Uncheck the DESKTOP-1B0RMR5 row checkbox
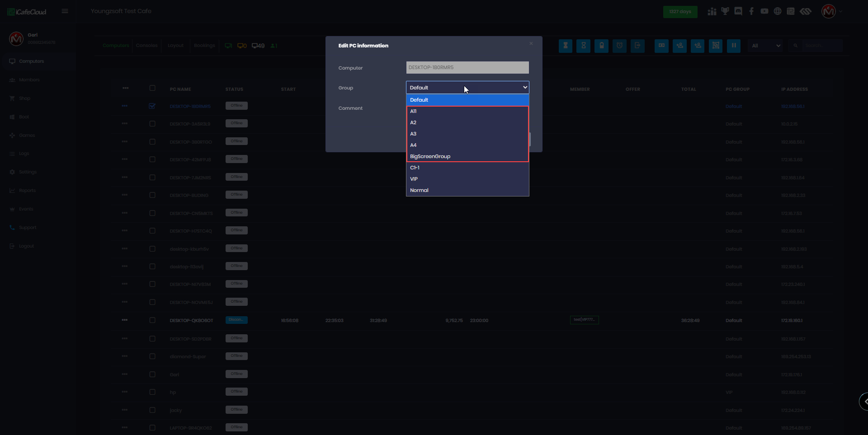868x435 pixels. (x=152, y=106)
